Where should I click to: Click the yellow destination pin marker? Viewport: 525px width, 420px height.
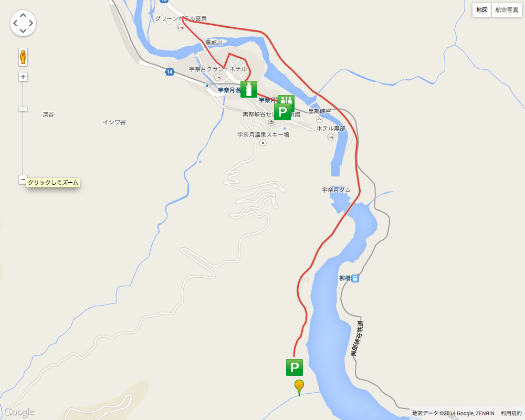point(299,388)
